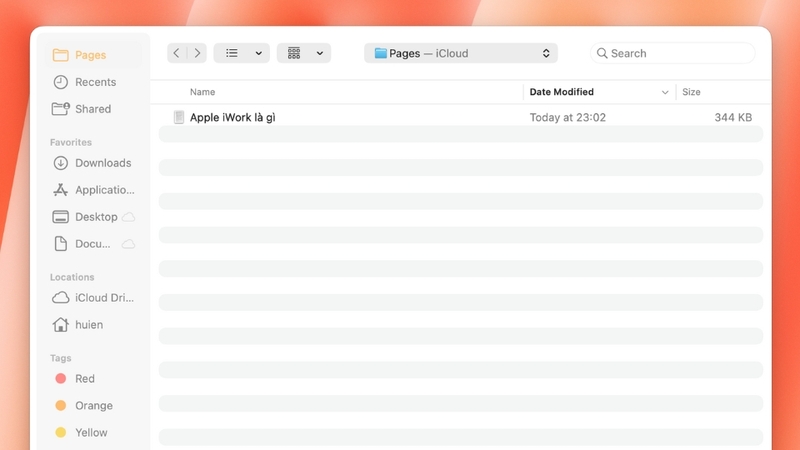Open the Shared folder icon
This screenshot has width=800, height=450.
(61, 109)
